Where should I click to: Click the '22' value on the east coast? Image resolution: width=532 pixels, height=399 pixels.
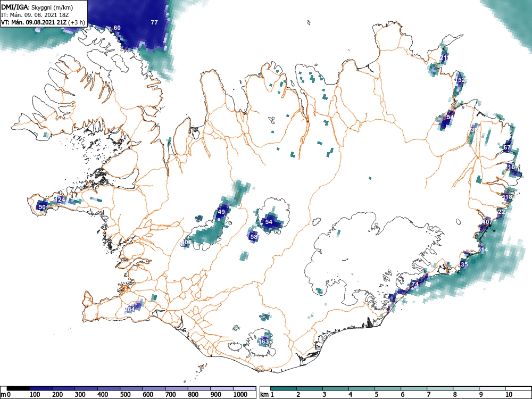502,212
